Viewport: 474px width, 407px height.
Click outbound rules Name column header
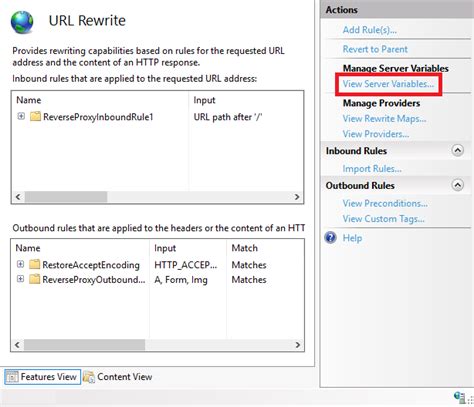coord(28,248)
